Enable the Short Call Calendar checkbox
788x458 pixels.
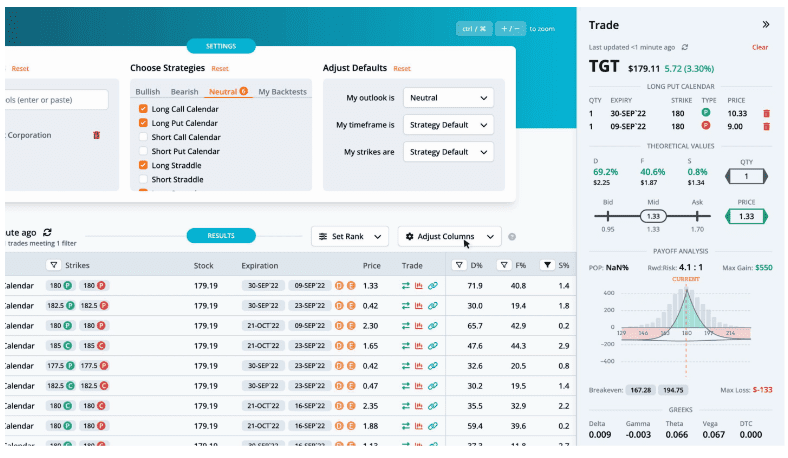[x=144, y=137]
